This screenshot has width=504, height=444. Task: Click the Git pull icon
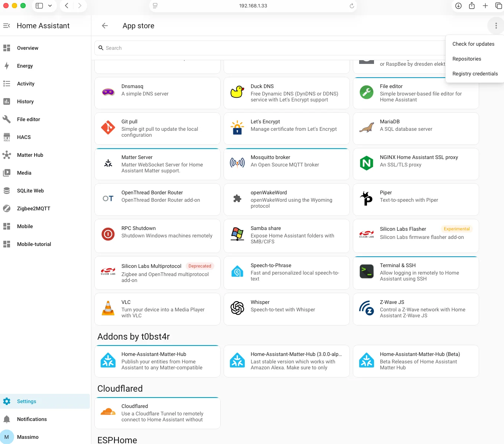pos(108,127)
